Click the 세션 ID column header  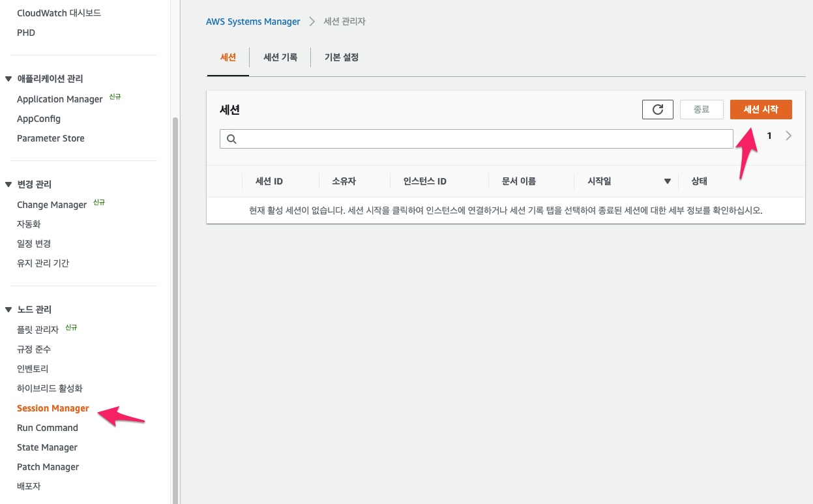(x=269, y=181)
